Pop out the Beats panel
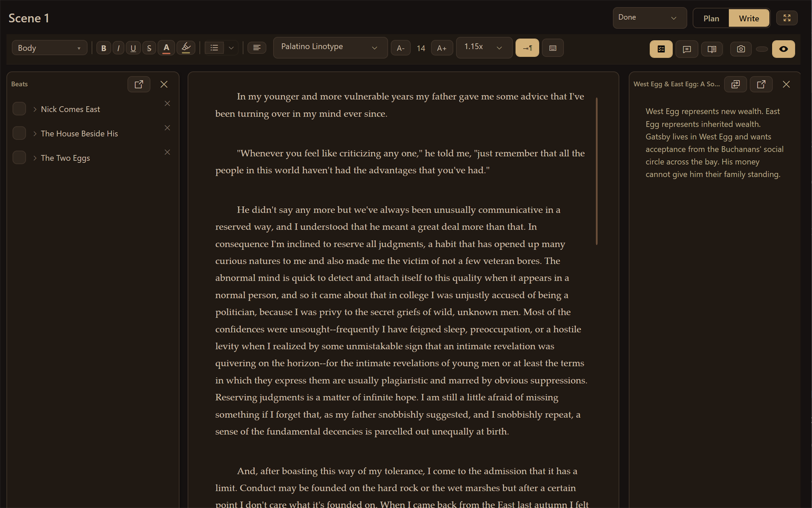This screenshot has height=508, width=812. [x=139, y=84]
